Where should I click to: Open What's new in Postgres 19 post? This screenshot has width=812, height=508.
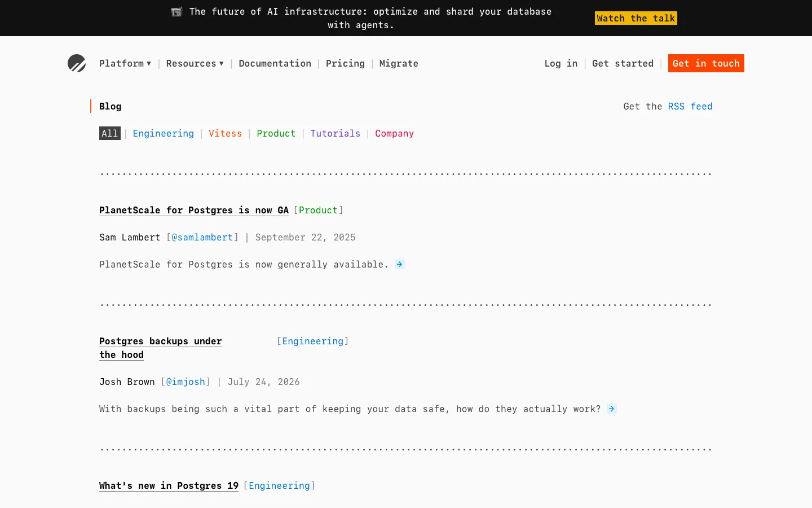click(169, 485)
